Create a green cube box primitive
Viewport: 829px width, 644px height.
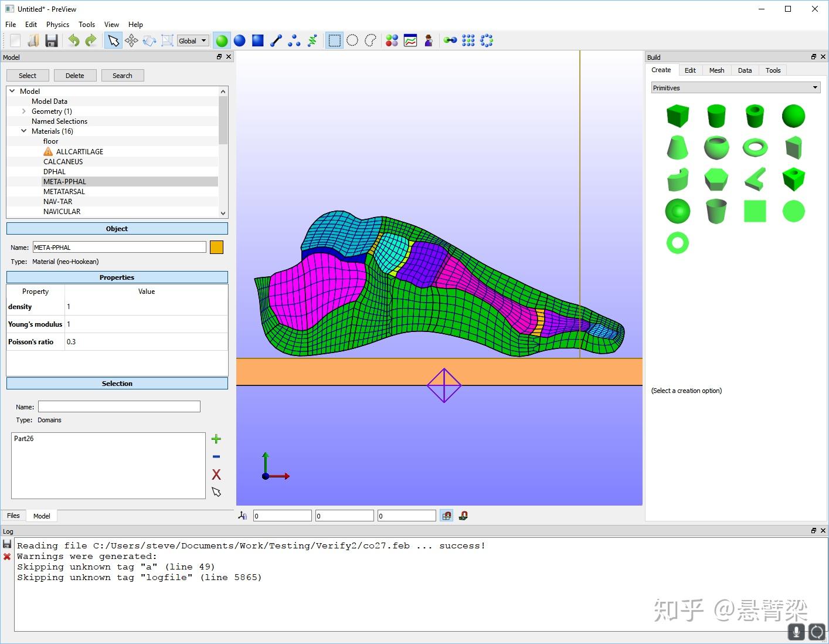click(x=677, y=116)
